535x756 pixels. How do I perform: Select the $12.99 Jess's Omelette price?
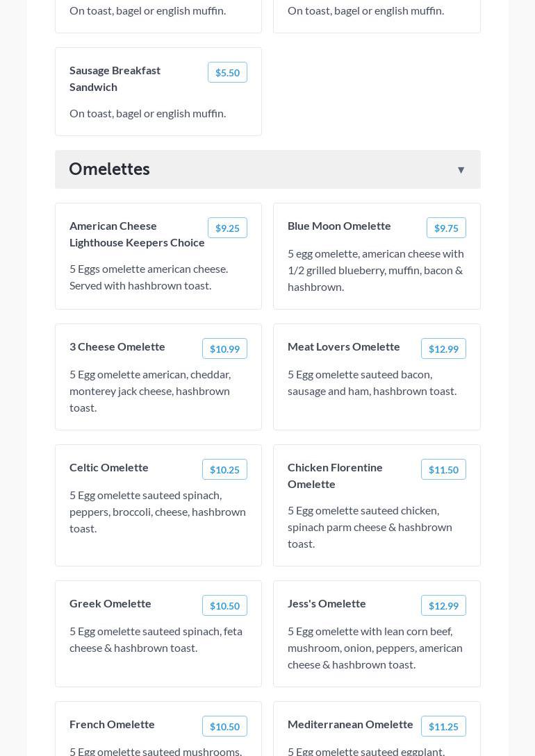[x=443, y=605]
